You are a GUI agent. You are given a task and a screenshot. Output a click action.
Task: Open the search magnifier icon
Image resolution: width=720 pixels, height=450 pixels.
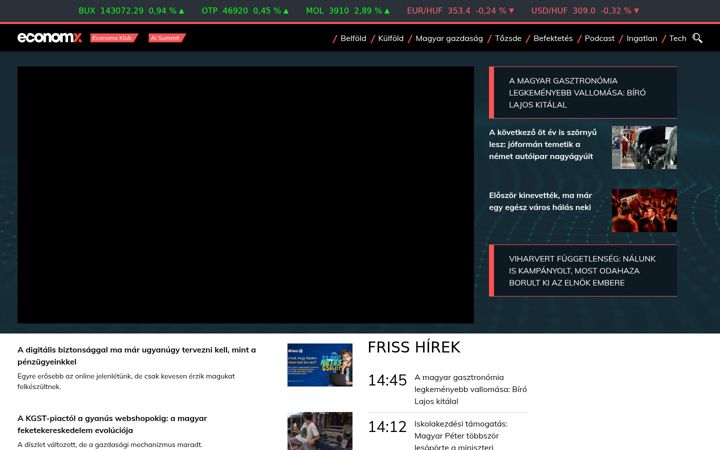click(x=697, y=38)
